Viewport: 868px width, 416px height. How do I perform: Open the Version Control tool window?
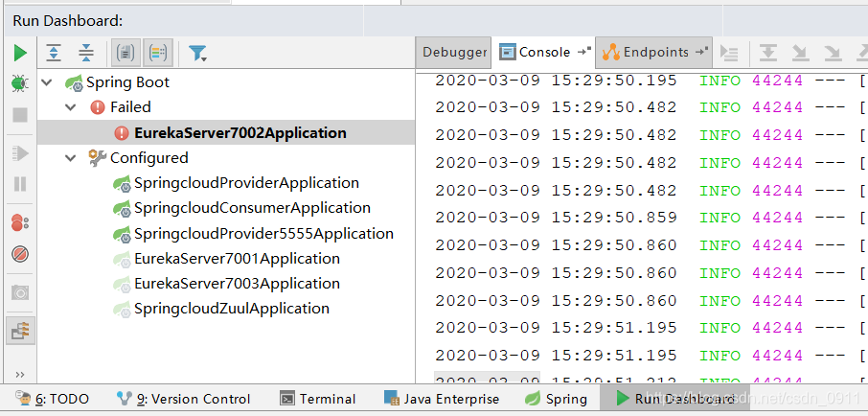point(184,399)
